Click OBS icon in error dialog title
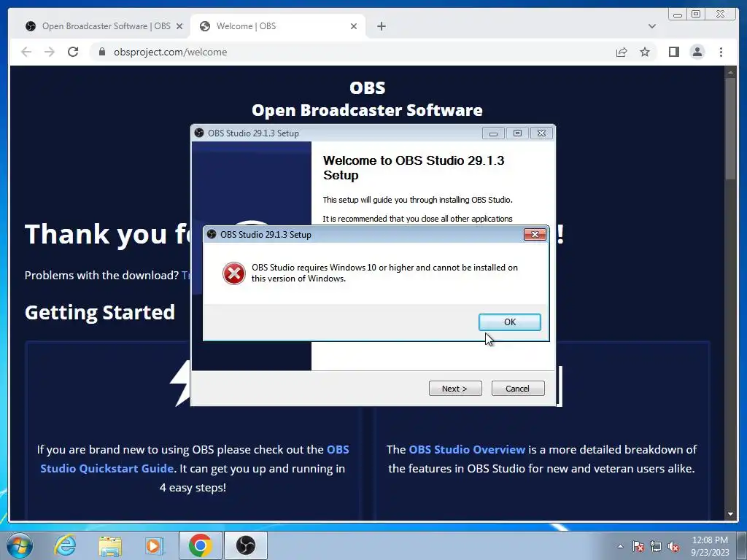The width and height of the screenshot is (747, 560). pyautogui.click(x=212, y=234)
